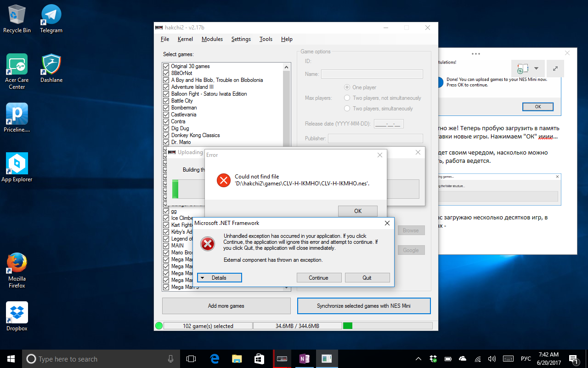The image size is (588, 368).
Task: Open the Dropbox desktop shortcut
Action: (17, 316)
